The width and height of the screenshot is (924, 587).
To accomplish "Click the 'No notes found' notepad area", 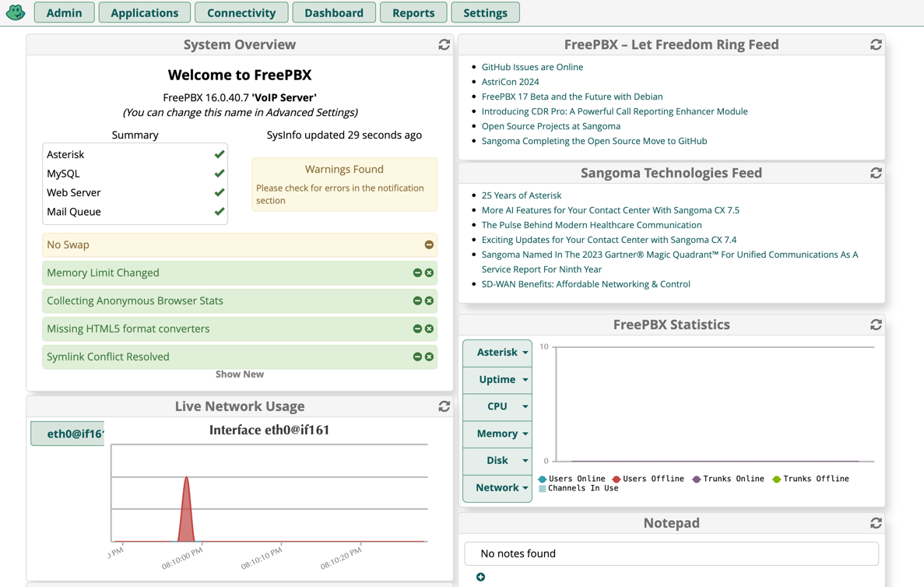I will click(x=671, y=554).
